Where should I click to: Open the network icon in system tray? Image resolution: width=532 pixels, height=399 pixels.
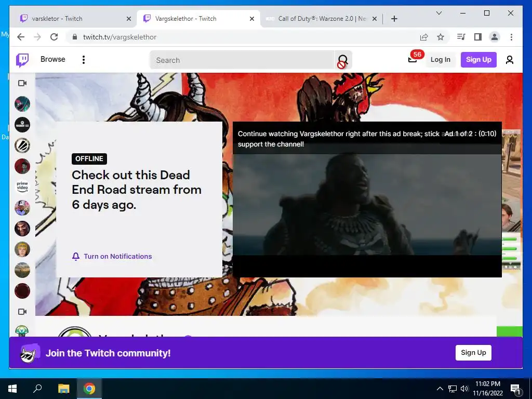coord(453,389)
